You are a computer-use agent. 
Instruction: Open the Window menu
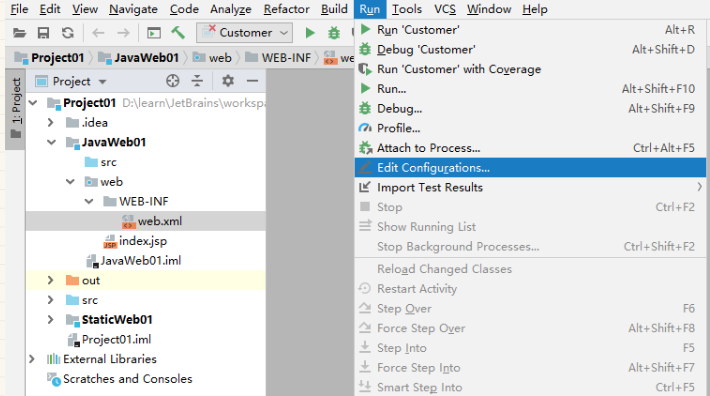[489, 9]
